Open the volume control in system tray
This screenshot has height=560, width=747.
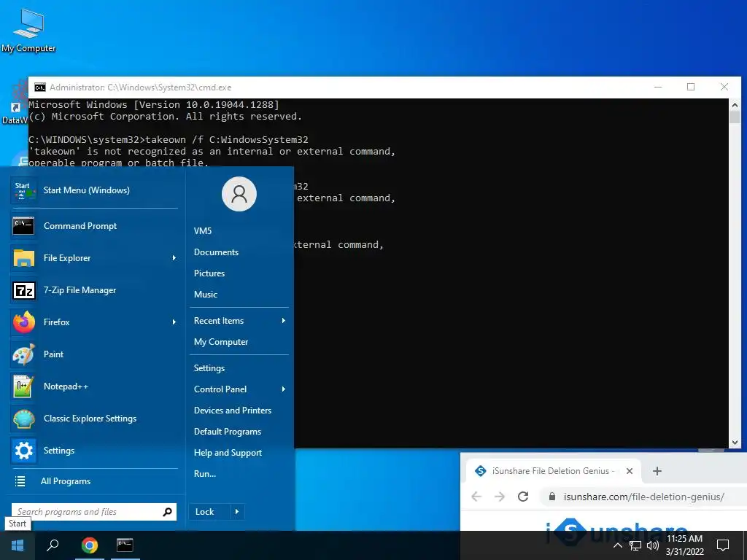(x=653, y=545)
